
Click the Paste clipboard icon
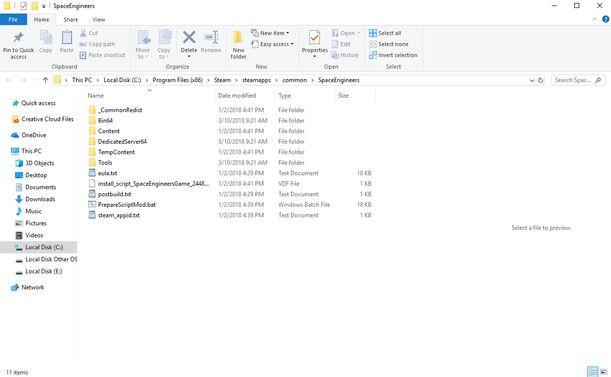67,38
